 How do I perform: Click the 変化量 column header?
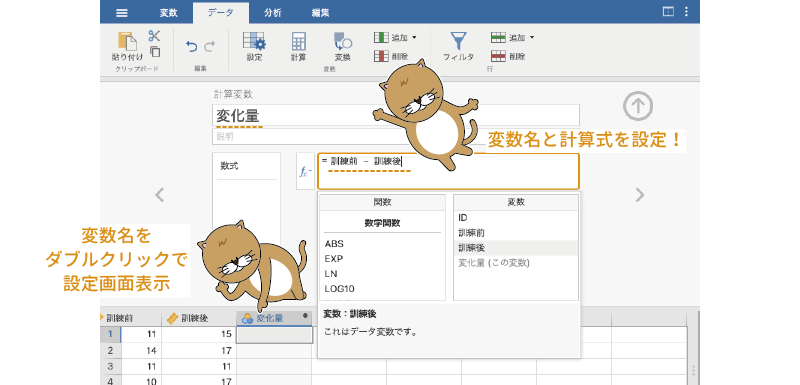click(274, 318)
